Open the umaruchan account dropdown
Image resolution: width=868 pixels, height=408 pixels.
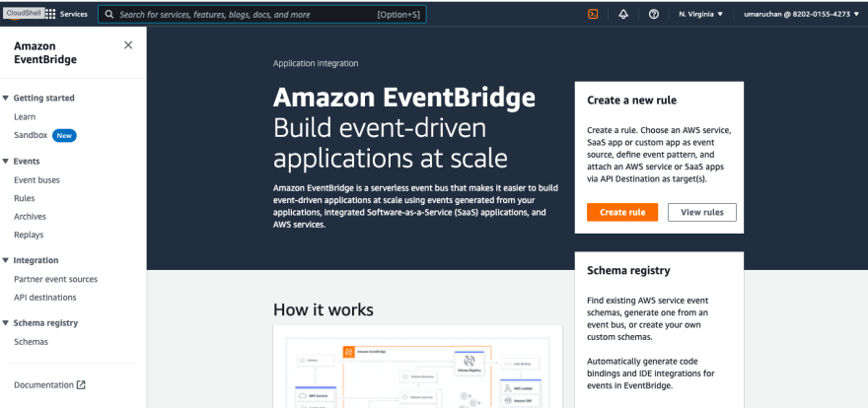click(x=802, y=15)
